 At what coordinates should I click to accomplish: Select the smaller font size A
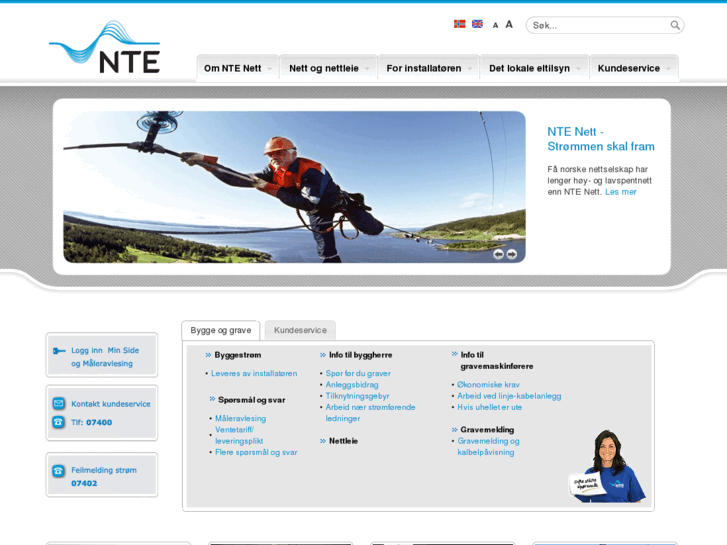point(495,26)
